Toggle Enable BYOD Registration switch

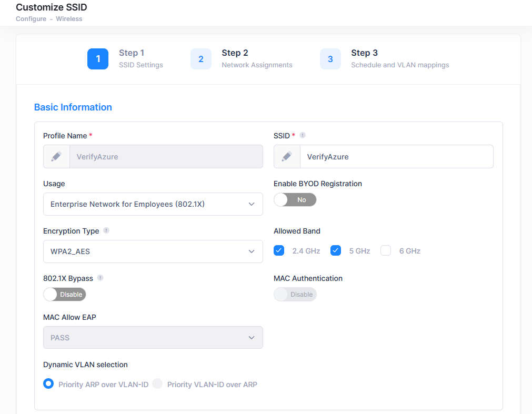[x=295, y=200]
